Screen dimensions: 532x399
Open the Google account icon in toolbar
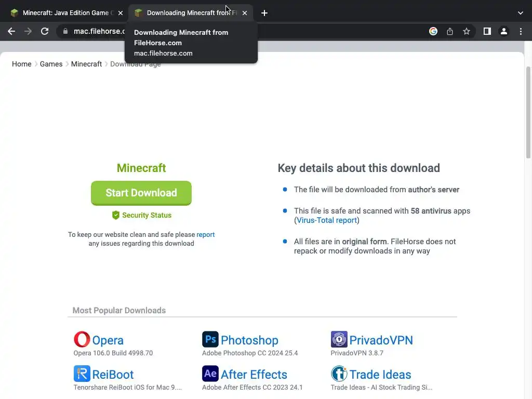click(x=433, y=31)
